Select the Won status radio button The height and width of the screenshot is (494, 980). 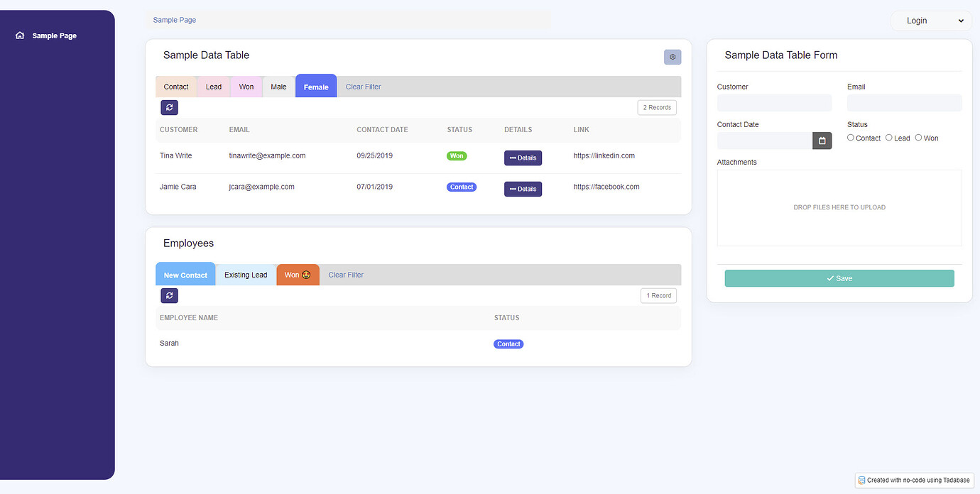click(x=918, y=138)
